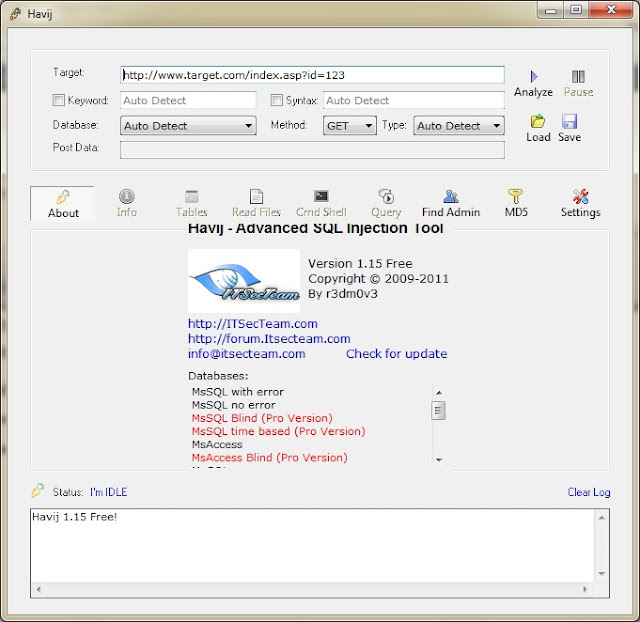This screenshot has height=622, width=640.
Task: Click log box scroll down arrow
Action: point(601,573)
